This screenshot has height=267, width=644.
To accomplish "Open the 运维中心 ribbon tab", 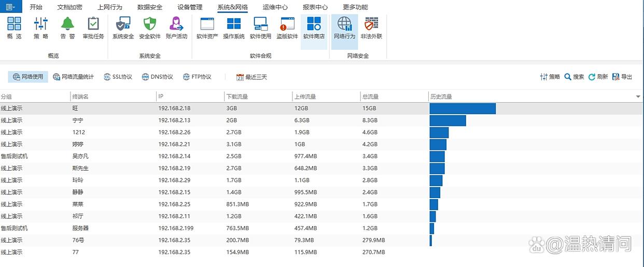I will click(275, 7).
